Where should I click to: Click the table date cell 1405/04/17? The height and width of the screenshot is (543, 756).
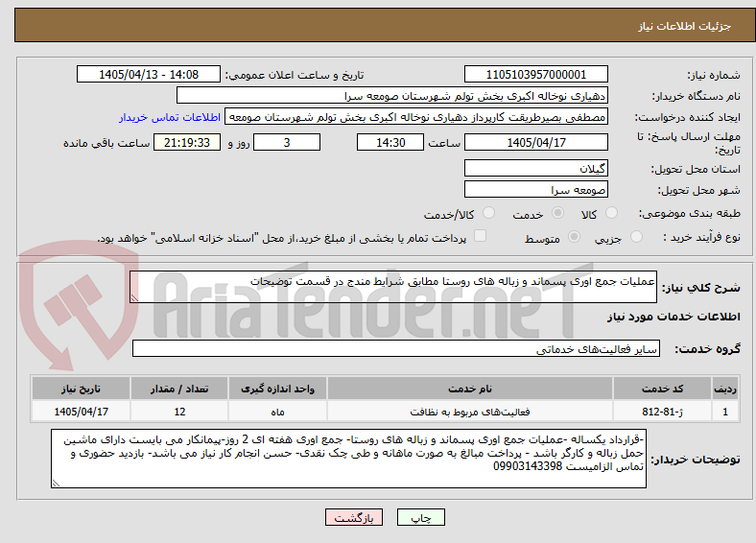tap(81, 412)
